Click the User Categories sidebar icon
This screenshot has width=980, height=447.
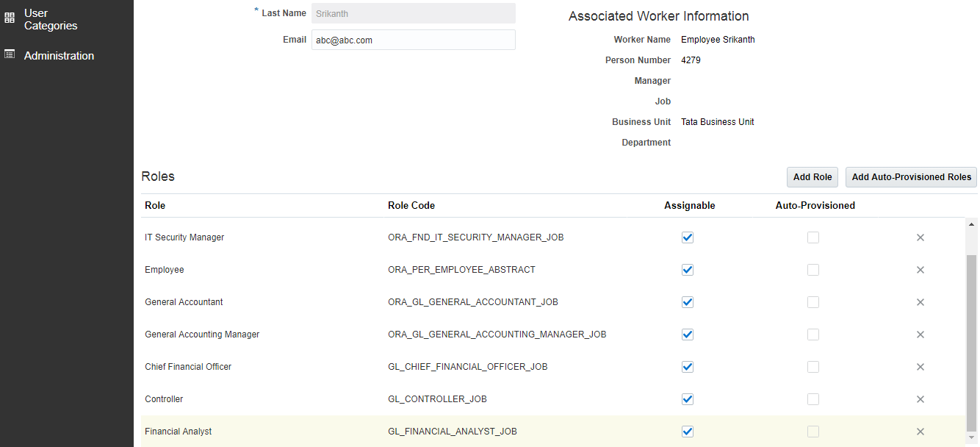pos(10,19)
